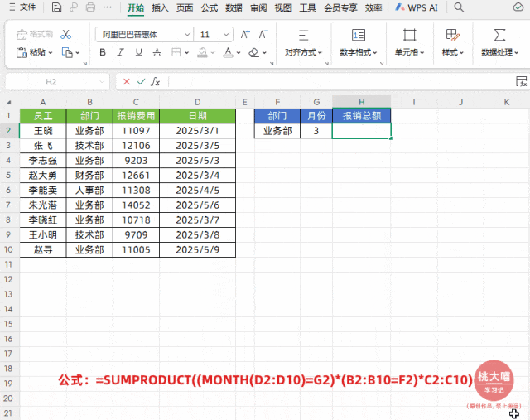Open the insert function fx button

[x=155, y=81]
